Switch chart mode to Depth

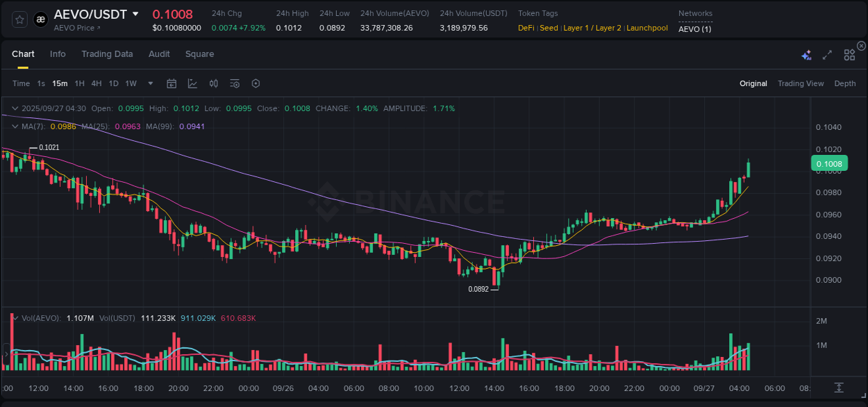tap(845, 83)
